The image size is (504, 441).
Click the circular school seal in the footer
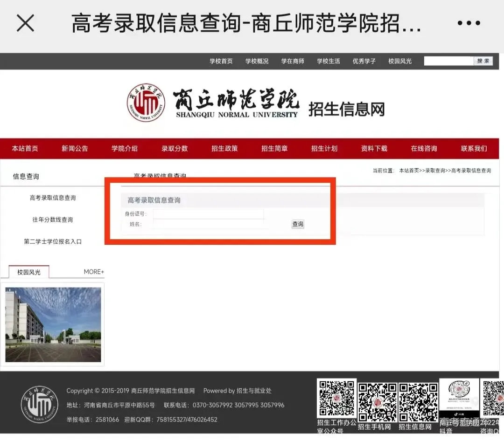click(x=40, y=405)
